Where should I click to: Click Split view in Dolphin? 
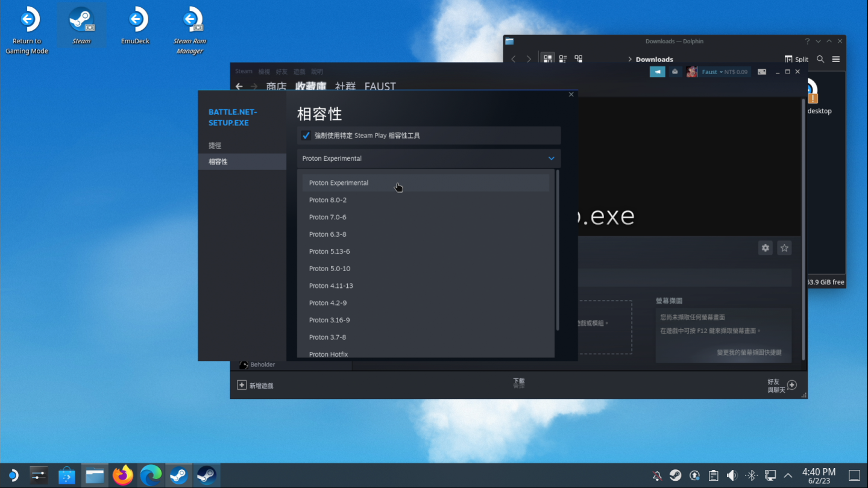pyautogui.click(x=796, y=59)
